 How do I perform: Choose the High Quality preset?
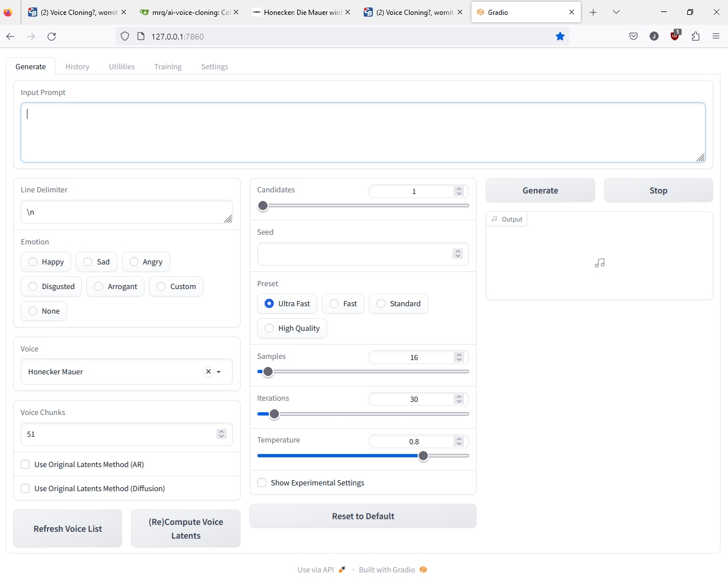pyautogui.click(x=292, y=328)
